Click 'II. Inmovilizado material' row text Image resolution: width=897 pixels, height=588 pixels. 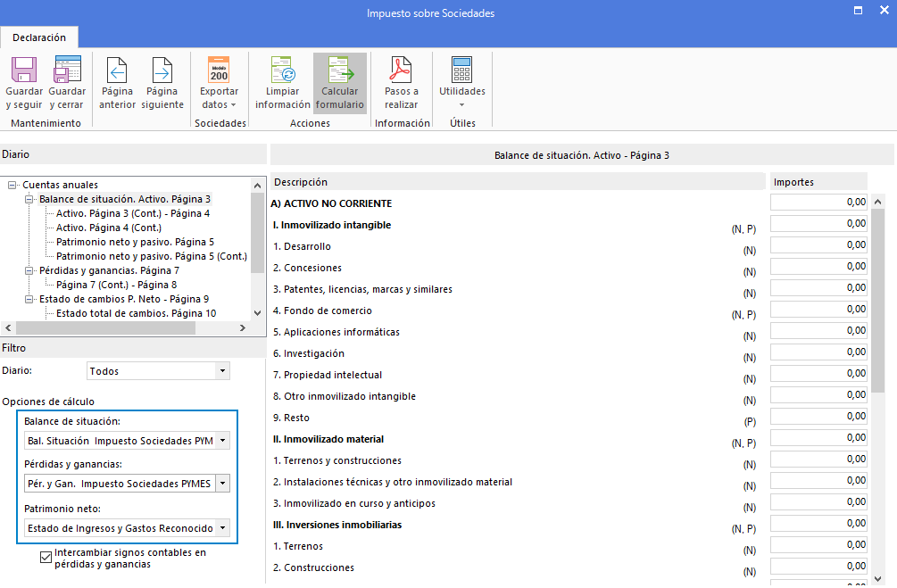(328, 439)
